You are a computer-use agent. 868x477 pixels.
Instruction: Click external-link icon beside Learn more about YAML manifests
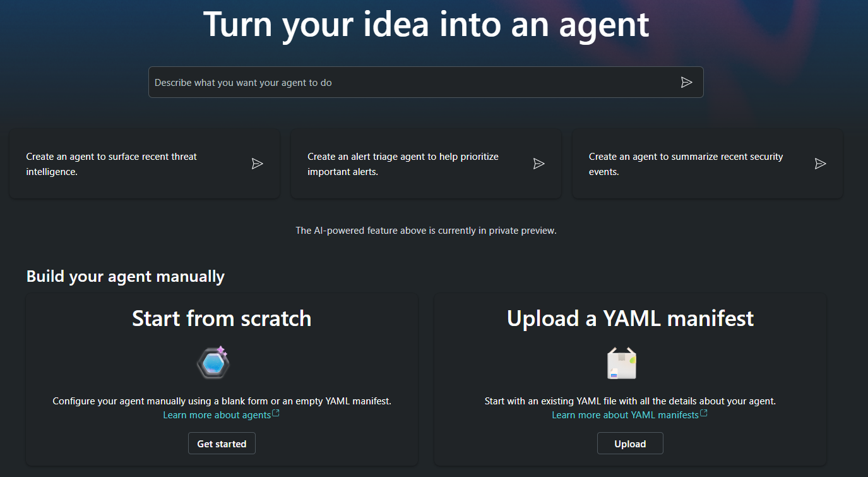coord(704,414)
